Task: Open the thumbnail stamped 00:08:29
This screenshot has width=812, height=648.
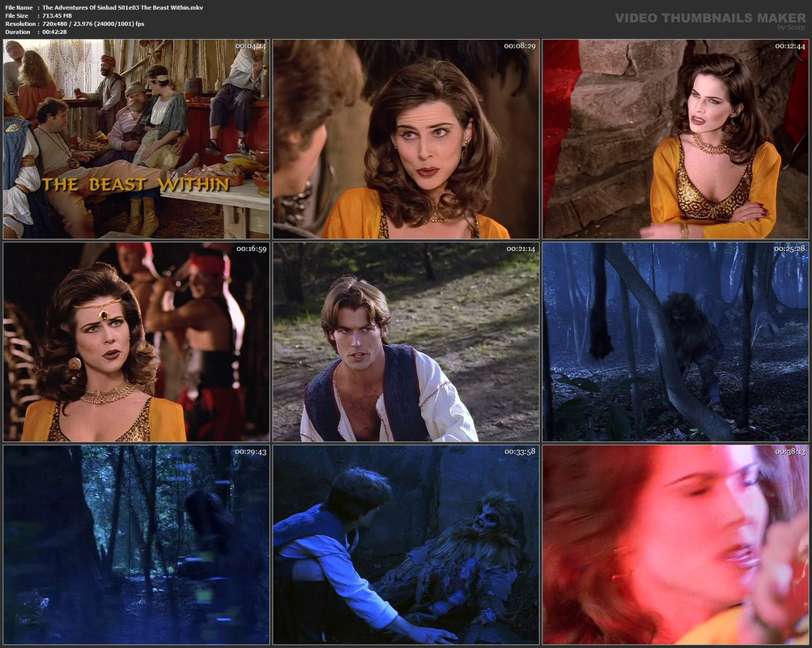Action: (406, 139)
